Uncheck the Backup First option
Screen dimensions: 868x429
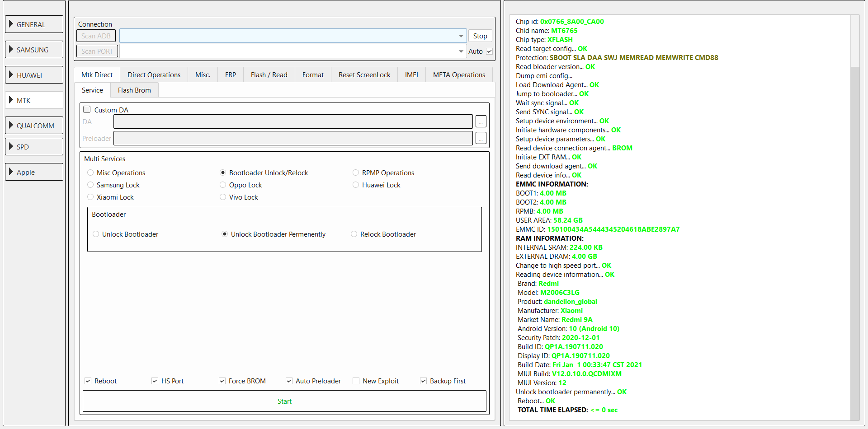424,381
